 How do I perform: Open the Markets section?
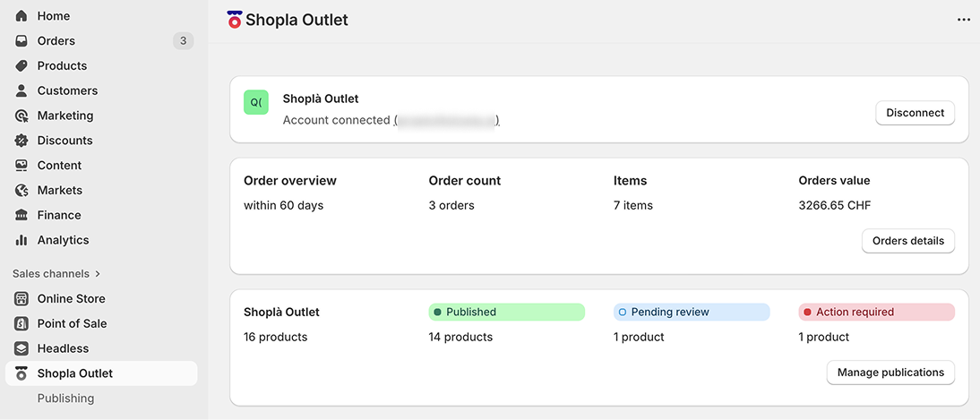[59, 190]
